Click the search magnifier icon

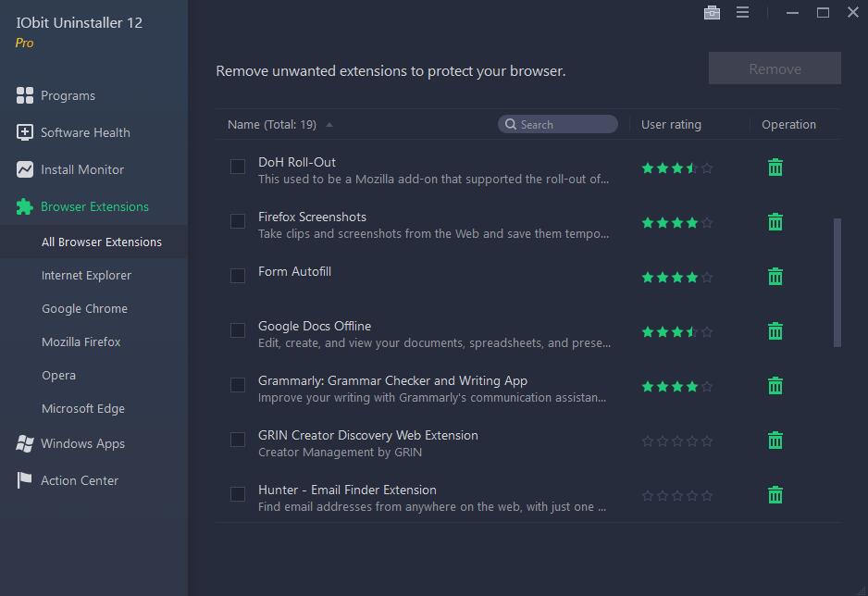pos(511,125)
